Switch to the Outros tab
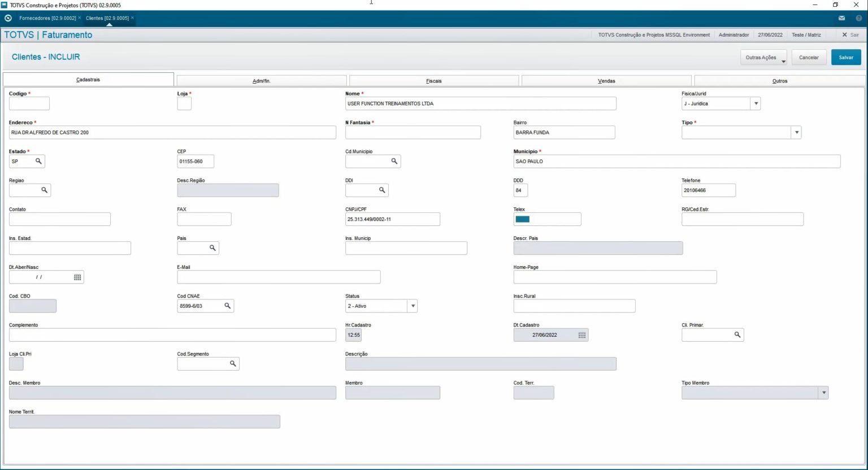 [x=780, y=81]
